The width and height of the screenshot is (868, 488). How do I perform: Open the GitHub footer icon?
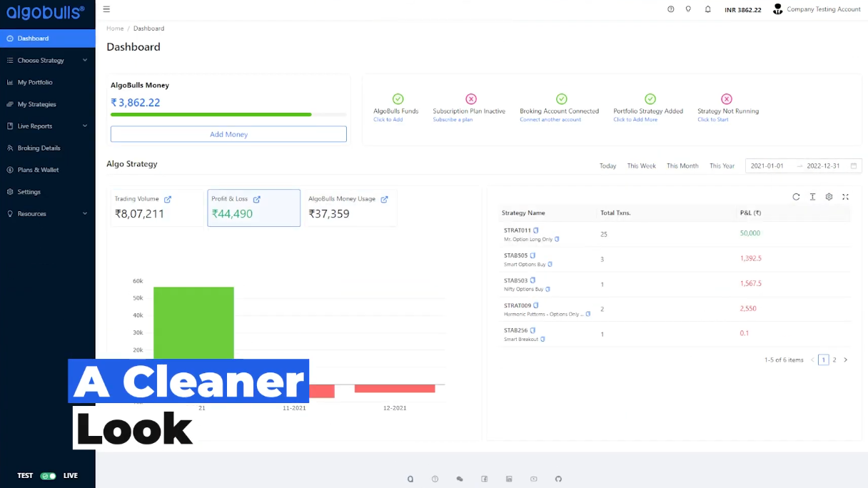pyautogui.click(x=558, y=479)
